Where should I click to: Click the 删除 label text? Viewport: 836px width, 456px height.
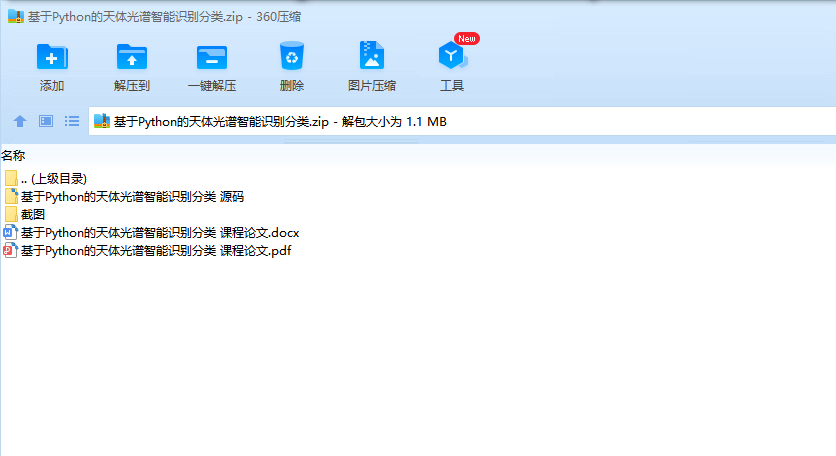292,86
